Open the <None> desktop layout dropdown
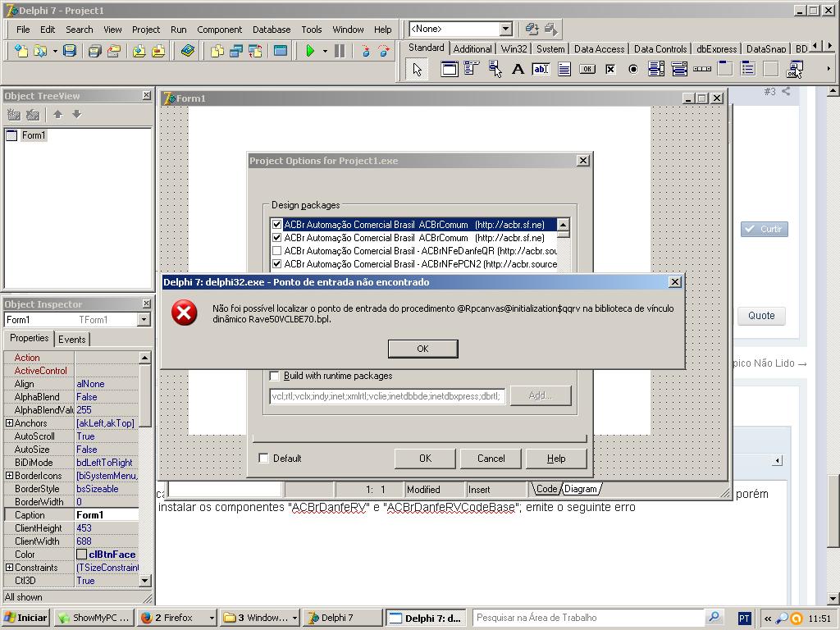 point(505,29)
